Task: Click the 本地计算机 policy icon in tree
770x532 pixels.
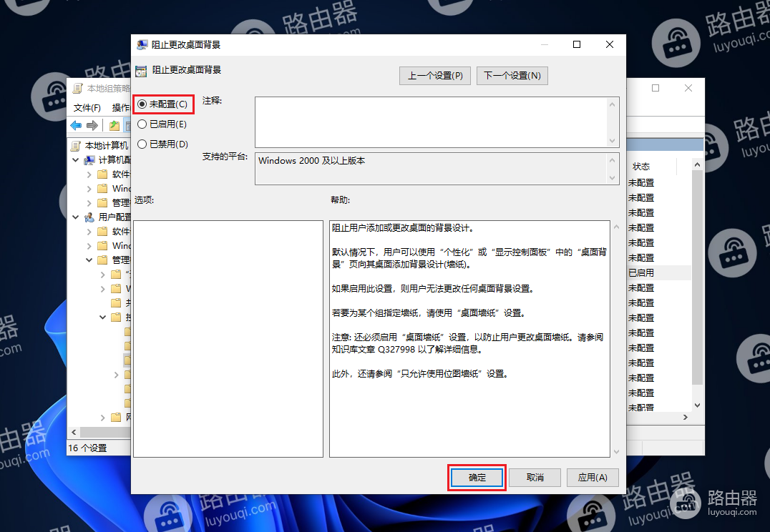Action: 76,146
